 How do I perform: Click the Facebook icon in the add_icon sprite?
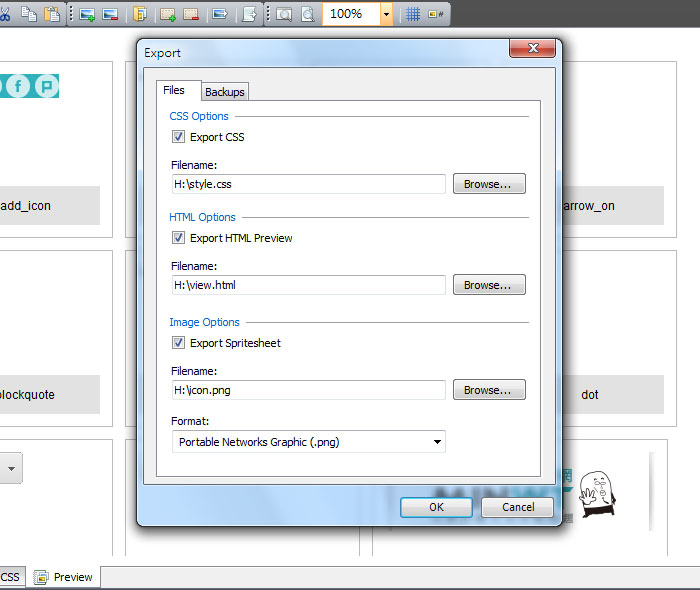click(x=18, y=86)
